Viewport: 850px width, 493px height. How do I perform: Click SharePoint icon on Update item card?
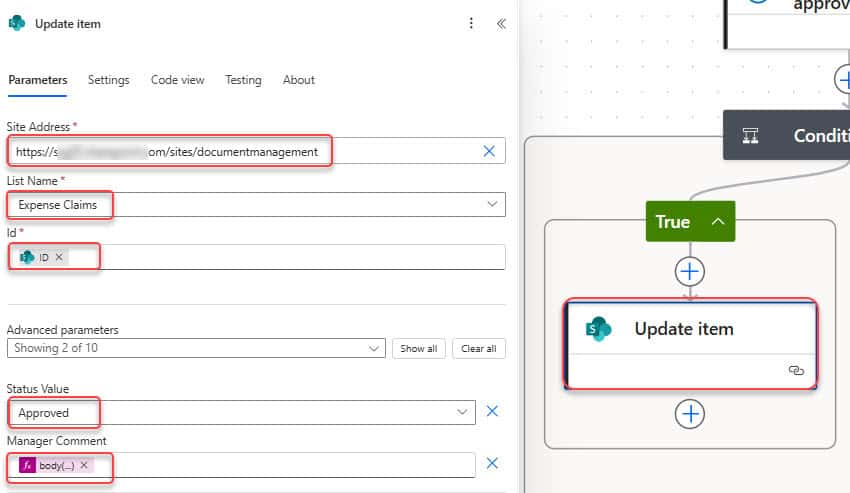[598, 329]
